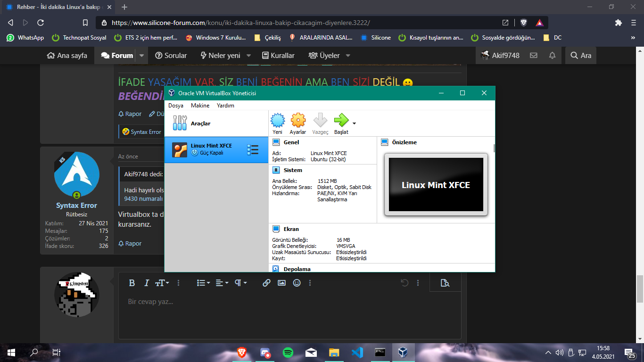The width and height of the screenshot is (644, 362).
Task: Click the bookmark page icon in address bar
Action: tap(85, 23)
